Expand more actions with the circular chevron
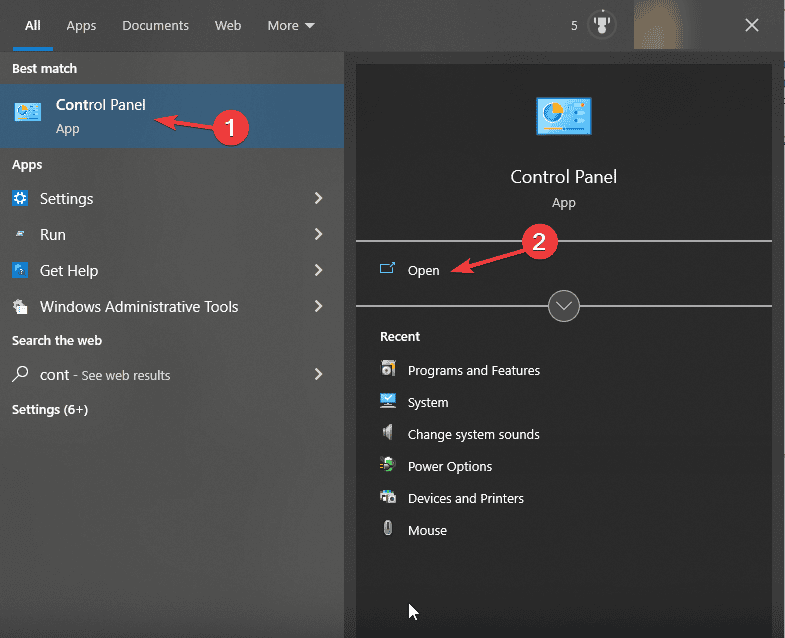This screenshot has width=785, height=638. click(564, 306)
